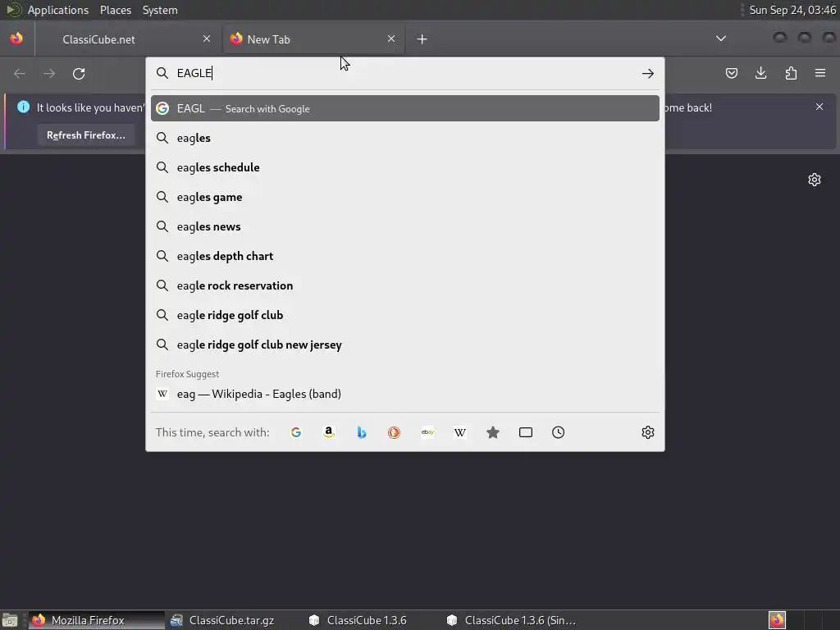Open Mozilla Firefox in the taskbar
This screenshot has width=840, height=630.
tap(96, 620)
